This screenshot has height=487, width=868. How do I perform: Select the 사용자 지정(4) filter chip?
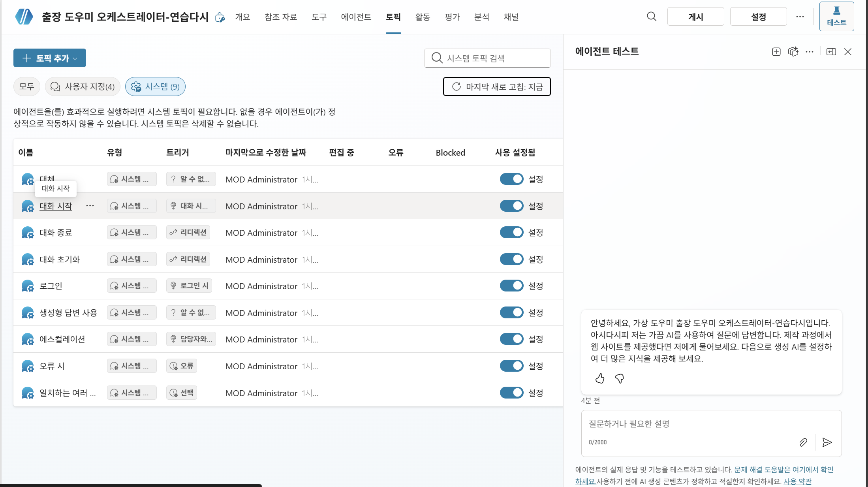83,86
